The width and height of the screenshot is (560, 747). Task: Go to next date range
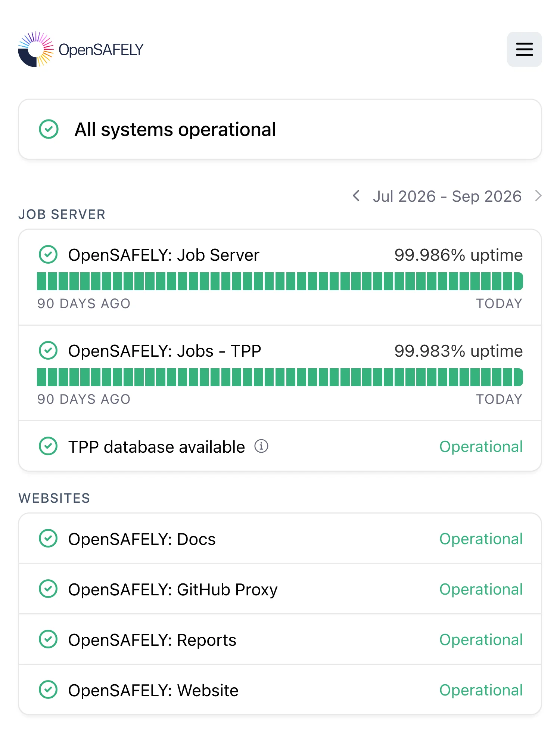(x=538, y=196)
